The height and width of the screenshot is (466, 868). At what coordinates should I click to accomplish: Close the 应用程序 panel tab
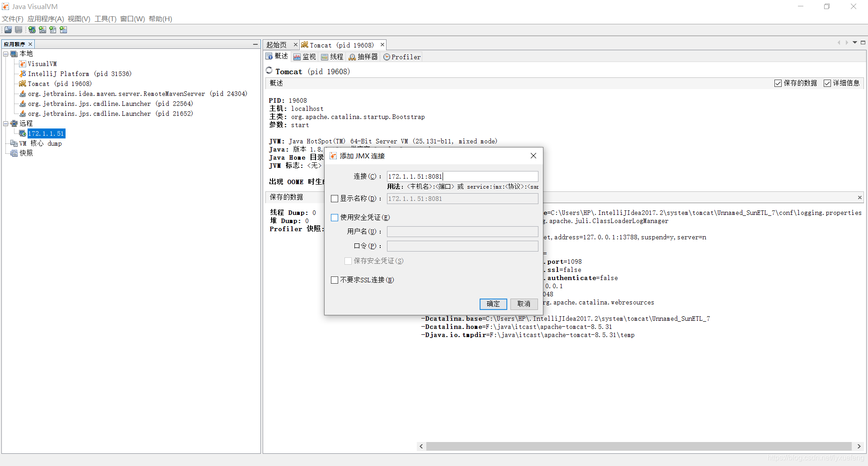30,44
